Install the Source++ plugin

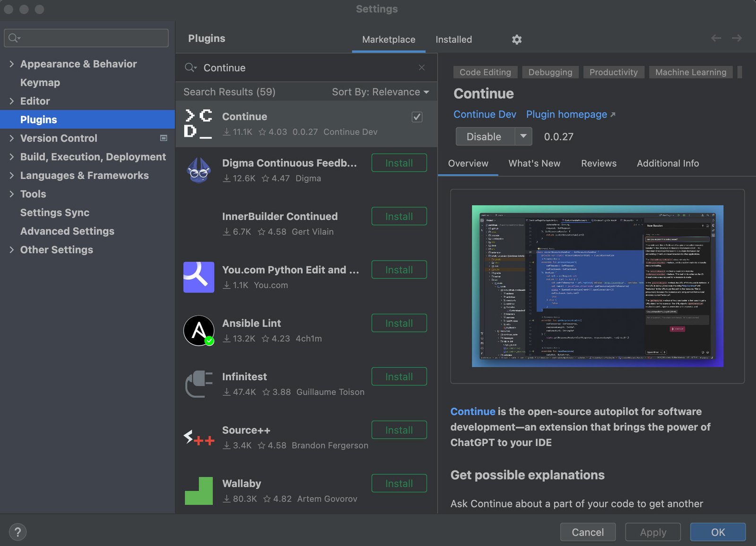[399, 430]
